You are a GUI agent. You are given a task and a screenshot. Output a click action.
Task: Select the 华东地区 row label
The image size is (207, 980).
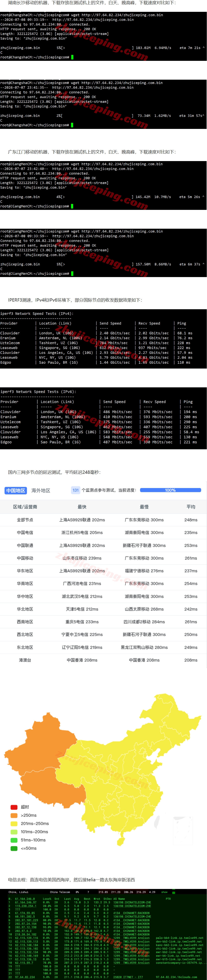point(25,571)
